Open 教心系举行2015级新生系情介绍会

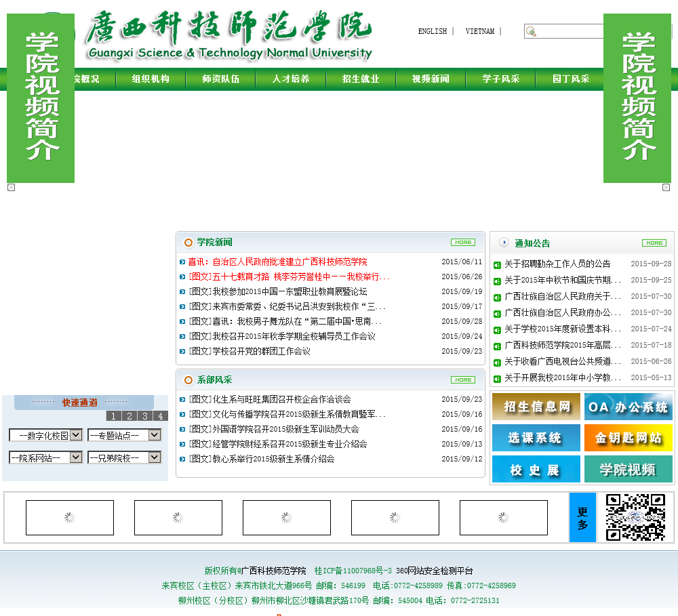[261, 459]
